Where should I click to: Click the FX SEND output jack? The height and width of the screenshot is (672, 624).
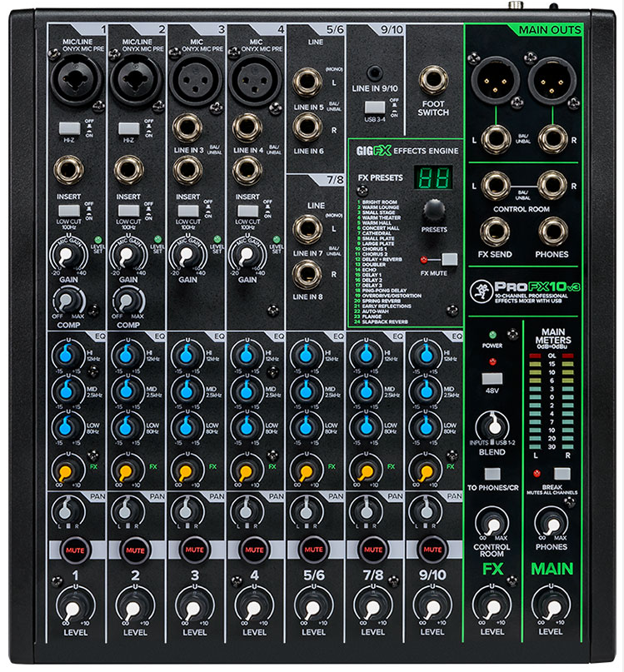(x=495, y=231)
